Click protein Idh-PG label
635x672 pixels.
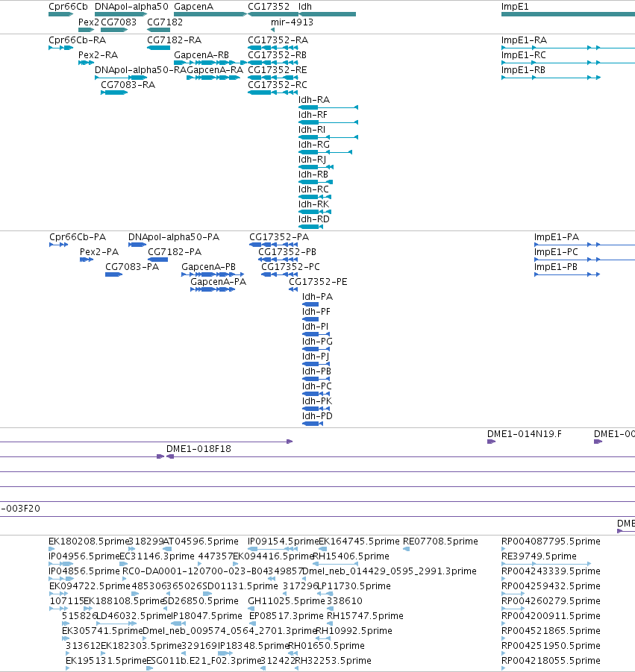[x=317, y=341]
